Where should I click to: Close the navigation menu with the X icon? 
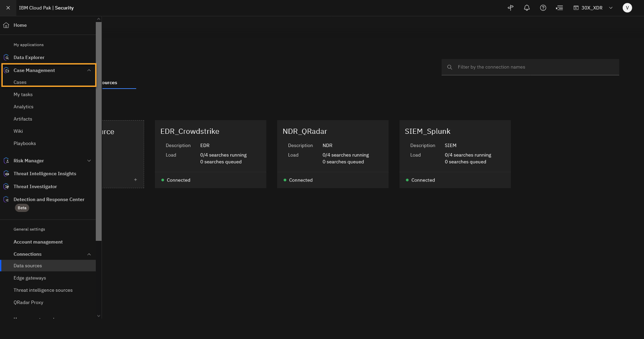8,8
